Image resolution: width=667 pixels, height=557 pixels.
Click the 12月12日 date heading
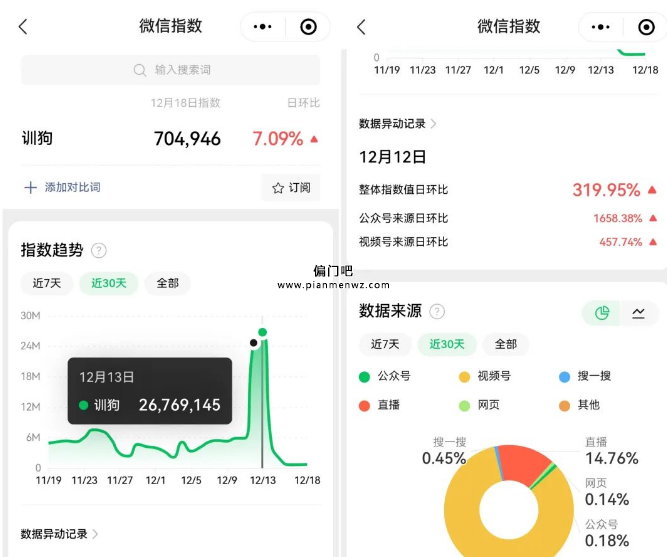[392, 157]
